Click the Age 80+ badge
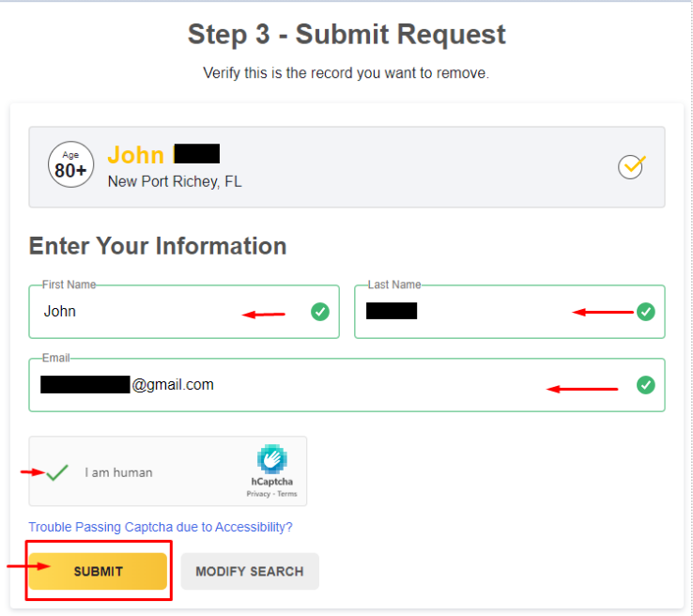The width and height of the screenshot is (693, 616). (x=70, y=166)
